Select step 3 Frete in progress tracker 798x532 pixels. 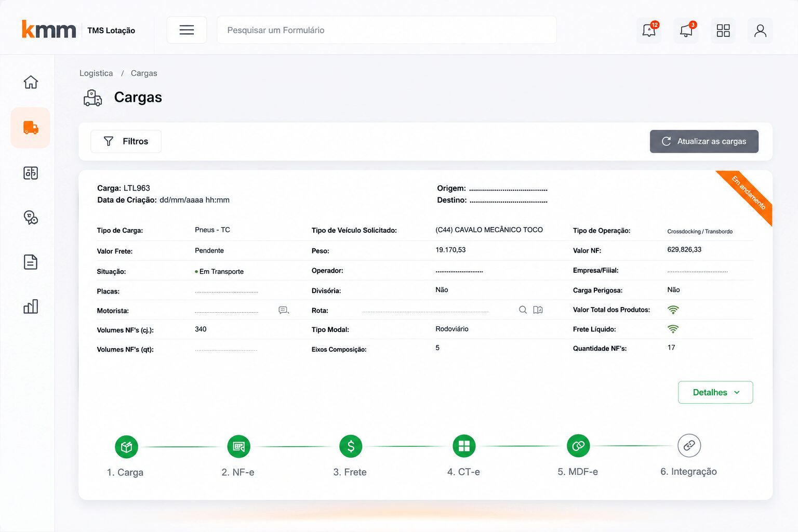pos(351,446)
